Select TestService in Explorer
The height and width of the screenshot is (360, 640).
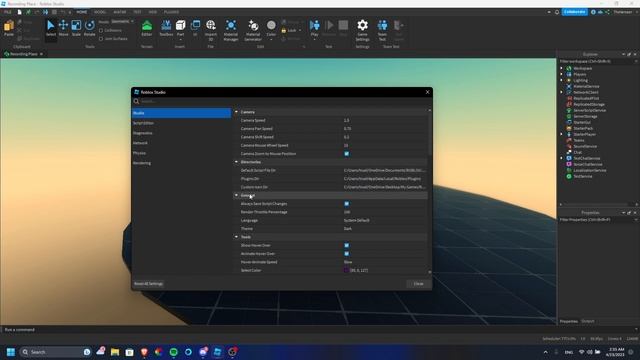(582, 176)
